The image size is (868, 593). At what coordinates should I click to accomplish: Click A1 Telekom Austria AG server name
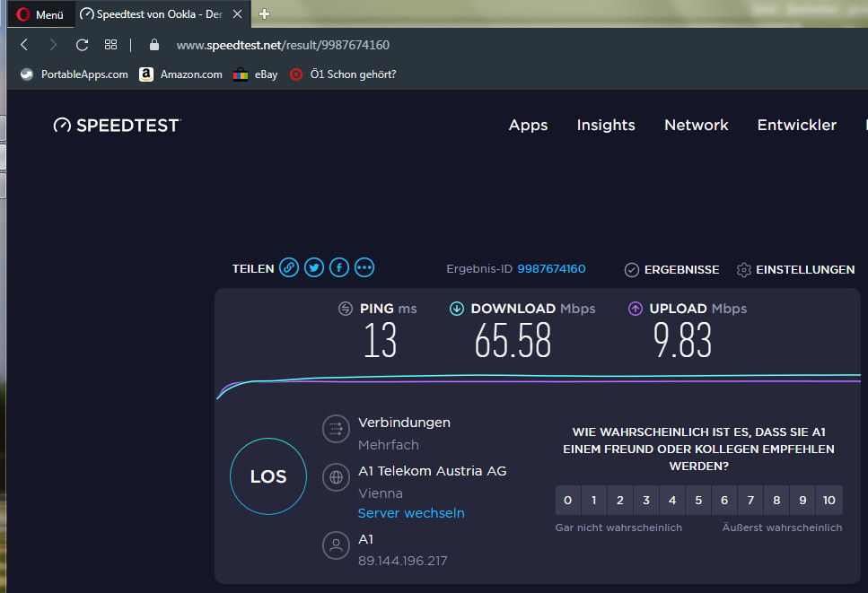coord(433,471)
